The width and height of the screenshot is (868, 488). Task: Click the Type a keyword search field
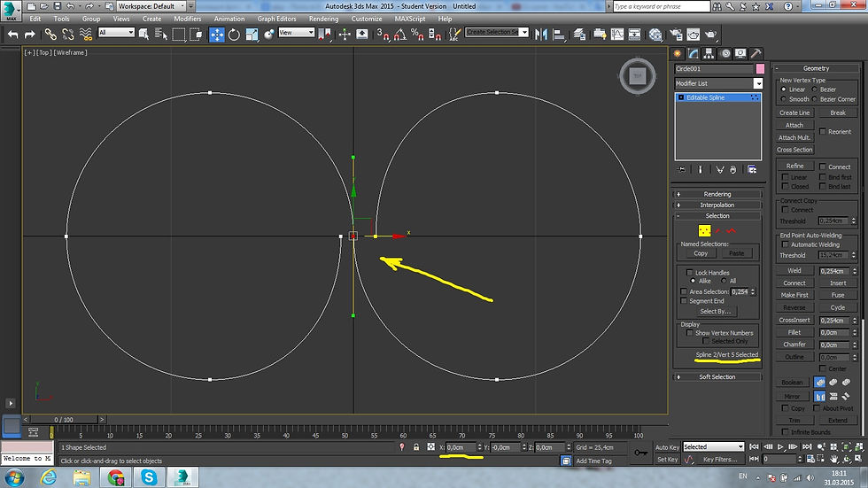(661, 6)
